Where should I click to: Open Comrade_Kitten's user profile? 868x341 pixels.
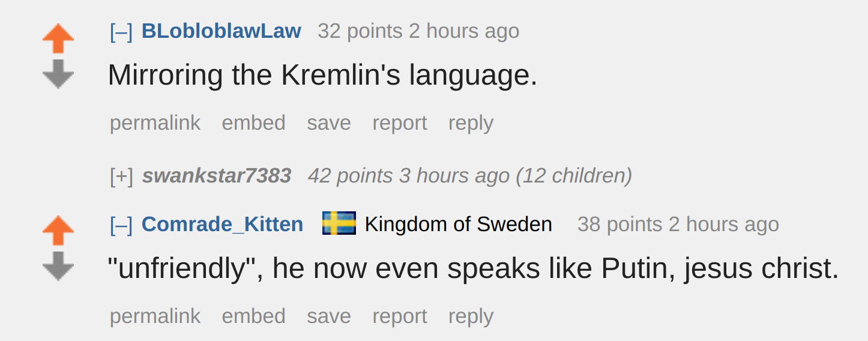click(223, 224)
